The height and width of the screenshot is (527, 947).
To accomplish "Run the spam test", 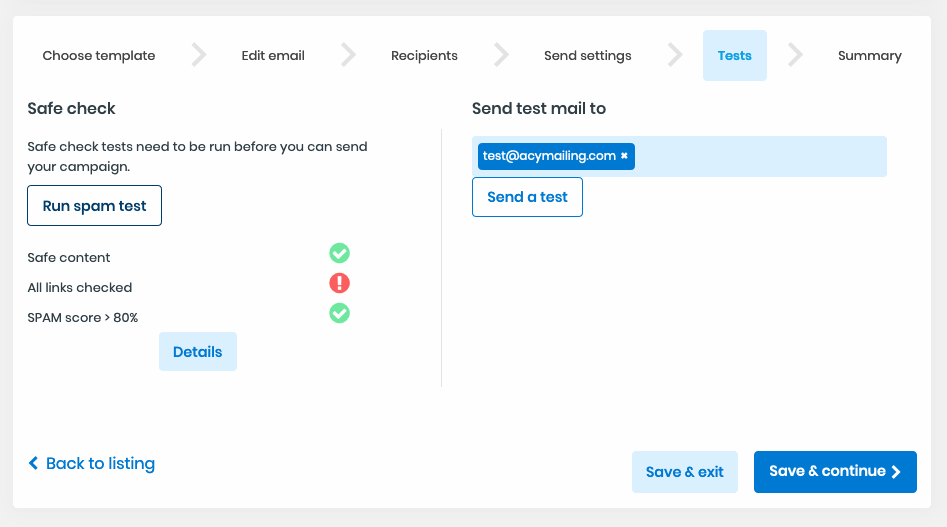I will tap(94, 206).
